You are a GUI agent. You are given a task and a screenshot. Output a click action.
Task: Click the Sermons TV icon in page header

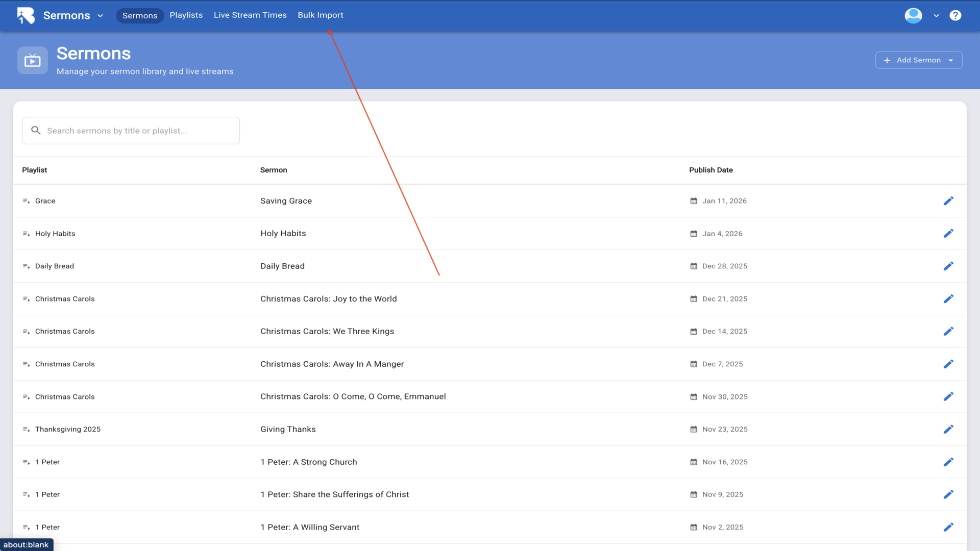(x=33, y=61)
